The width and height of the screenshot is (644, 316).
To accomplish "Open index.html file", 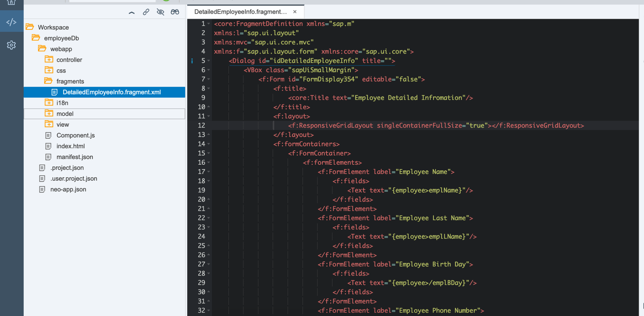I will point(70,146).
